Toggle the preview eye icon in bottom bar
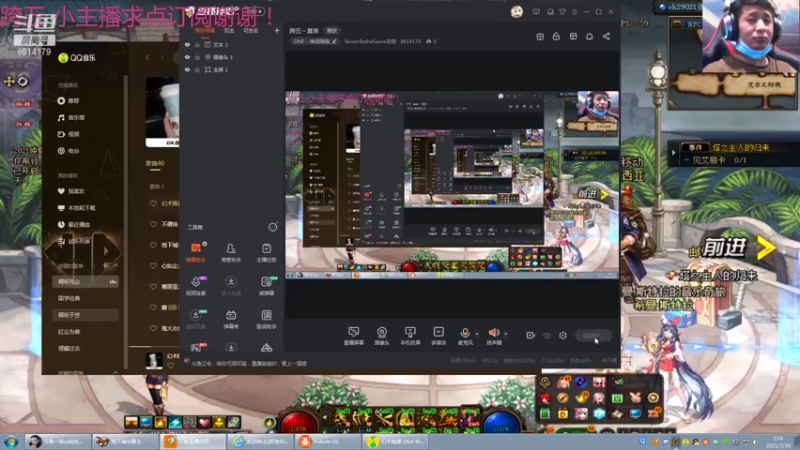Screen dimensions: 800x450 pyautogui.click(x=547, y=335)
